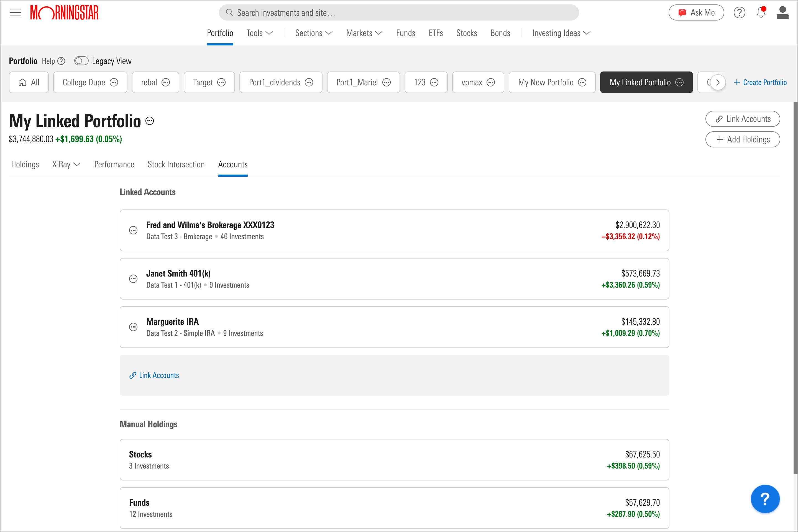Click the Morningstar logo
798x532 pixels.
(x=64, y=12)
